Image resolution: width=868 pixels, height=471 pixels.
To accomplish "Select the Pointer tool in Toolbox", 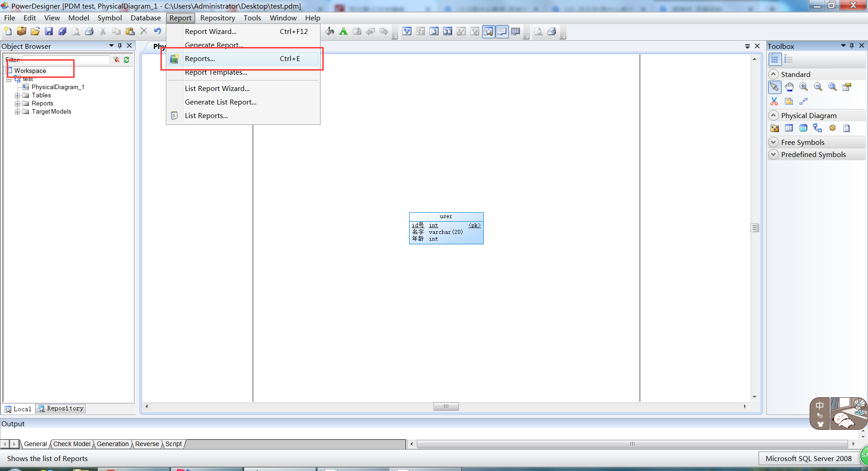I will pos(774,87).
